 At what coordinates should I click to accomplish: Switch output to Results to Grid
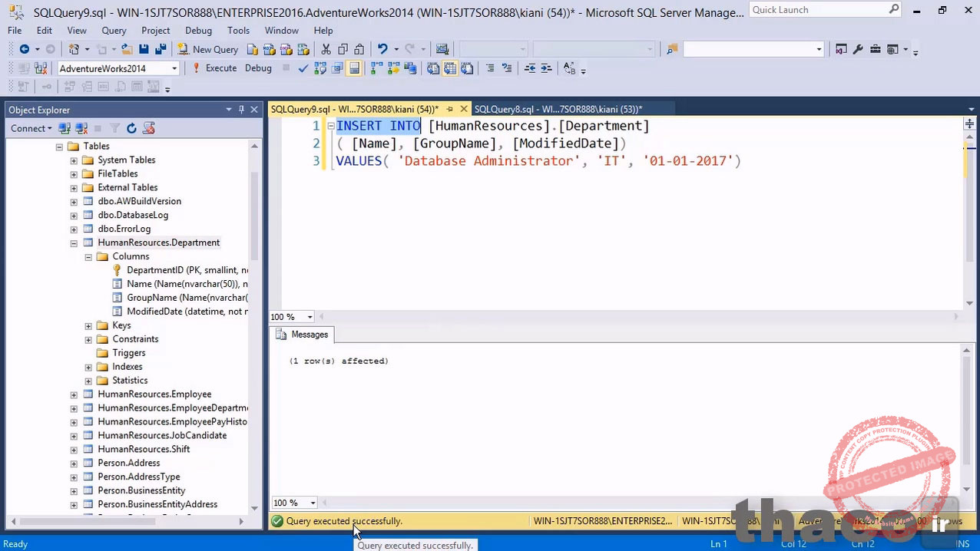click(450, 68)
